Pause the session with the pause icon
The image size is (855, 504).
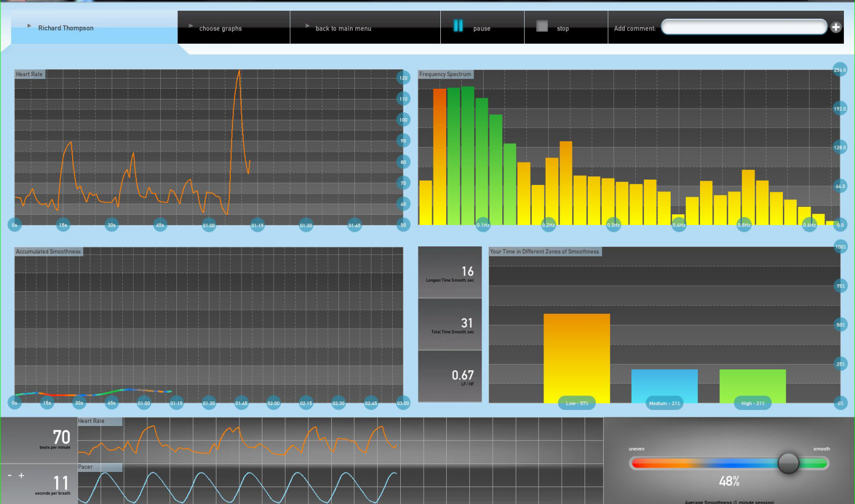click(458, 26)
